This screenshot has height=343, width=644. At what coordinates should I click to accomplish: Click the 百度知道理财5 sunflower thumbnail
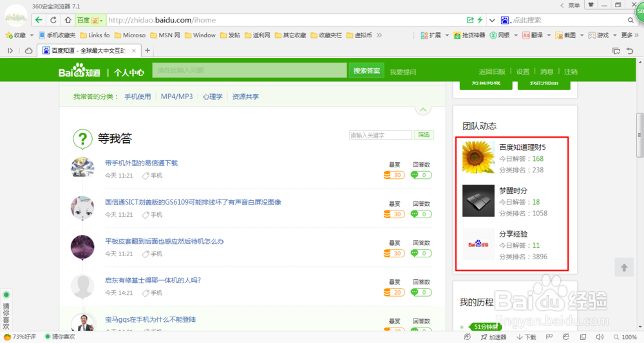pyautogui.click(x=478, y=157)
